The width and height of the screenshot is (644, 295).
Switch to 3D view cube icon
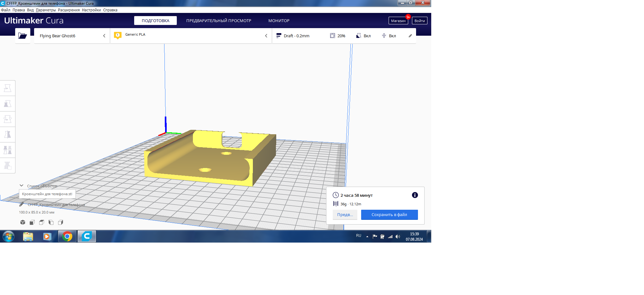point(23,222)
